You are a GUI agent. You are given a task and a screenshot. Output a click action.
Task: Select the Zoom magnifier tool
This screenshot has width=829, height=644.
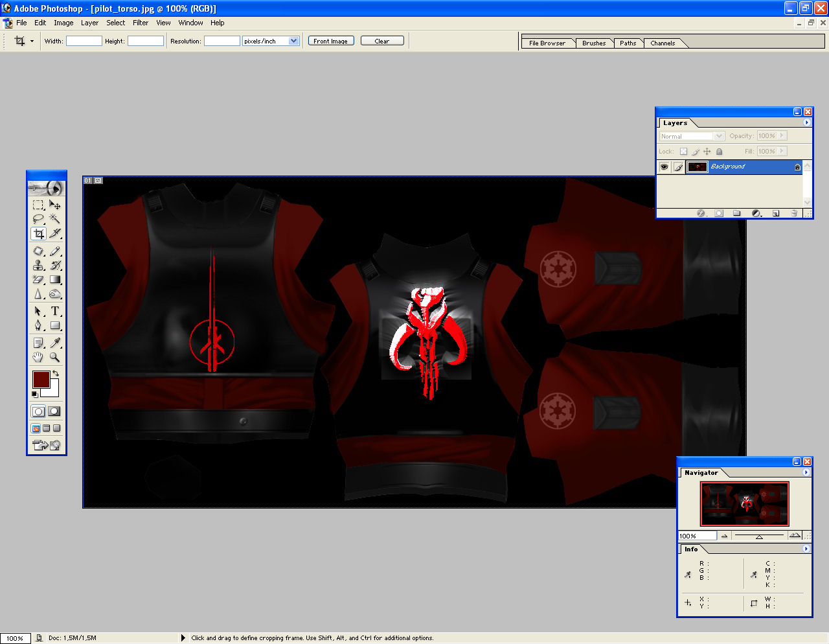coord(55,358)
